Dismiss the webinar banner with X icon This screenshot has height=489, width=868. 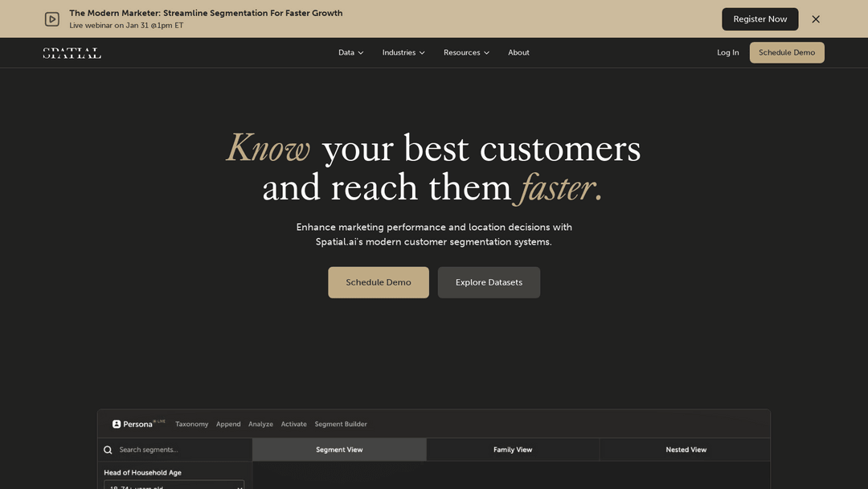816,19
